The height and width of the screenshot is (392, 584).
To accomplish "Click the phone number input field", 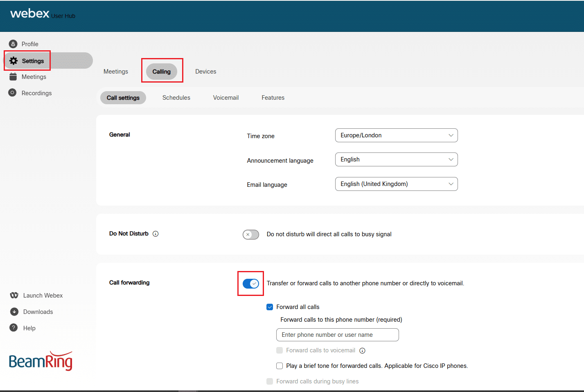I will click(337, 334).
